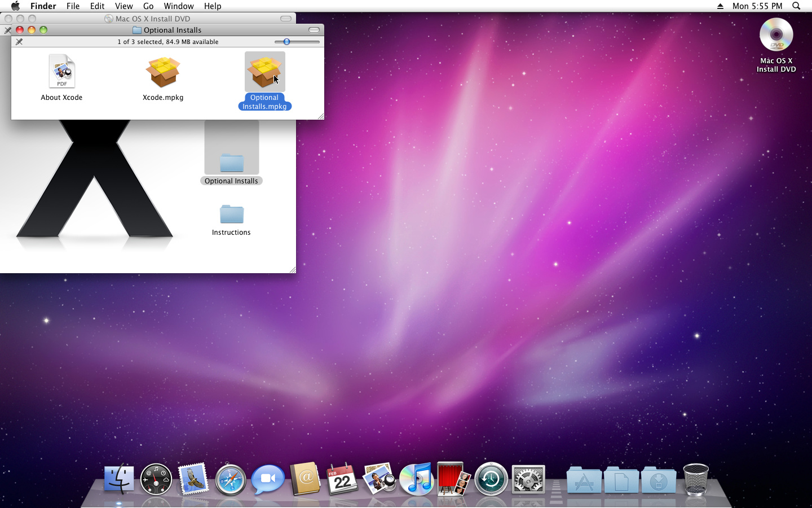The height and width of the screenshot is (508, 812).
Task: Open Photo Booth from the Dock
Action: tap(453, 480)
